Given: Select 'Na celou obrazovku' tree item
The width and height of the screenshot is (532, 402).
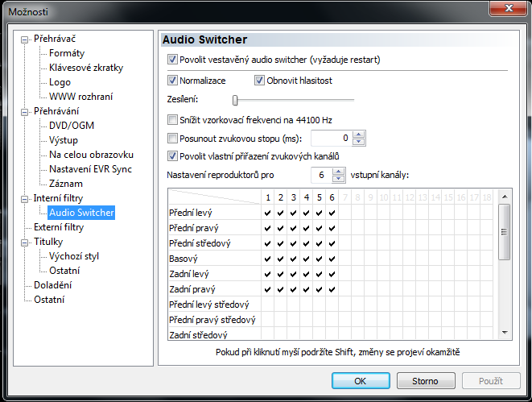Looking at the screenshot, I should coord(91,155).
